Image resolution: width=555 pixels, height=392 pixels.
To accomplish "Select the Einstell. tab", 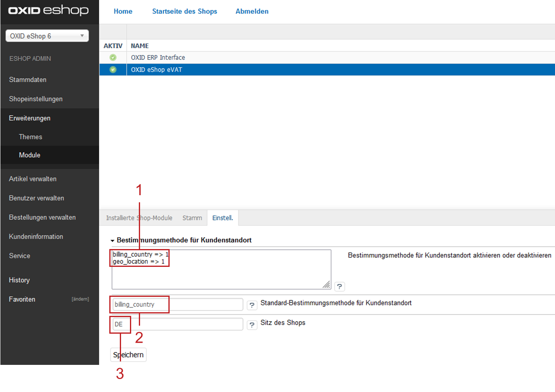I will click(223, 218).
